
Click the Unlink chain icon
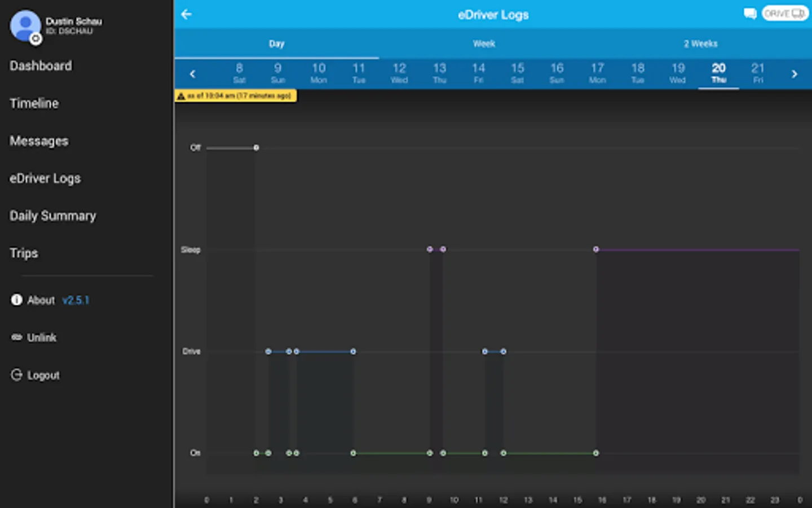click(16, 337)
